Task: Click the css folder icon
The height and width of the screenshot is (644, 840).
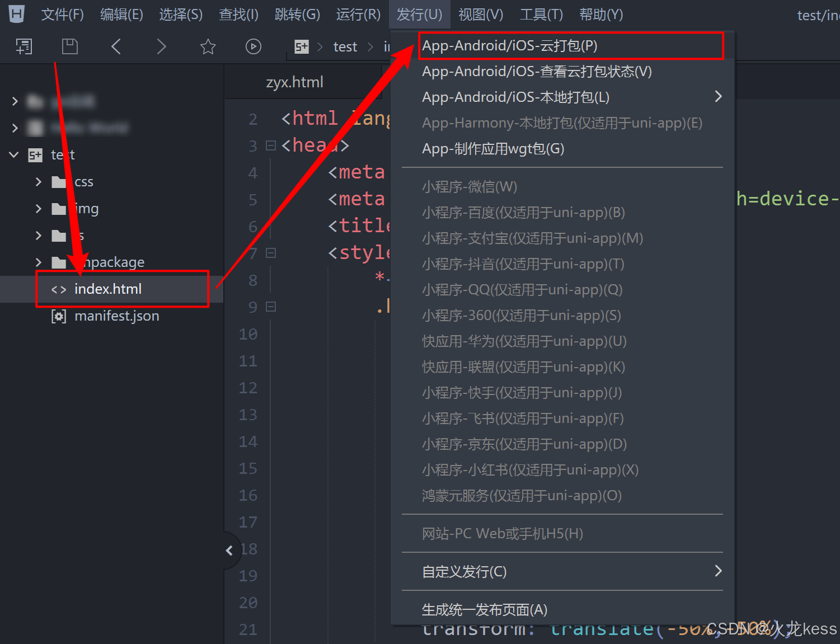Action: 59,182
